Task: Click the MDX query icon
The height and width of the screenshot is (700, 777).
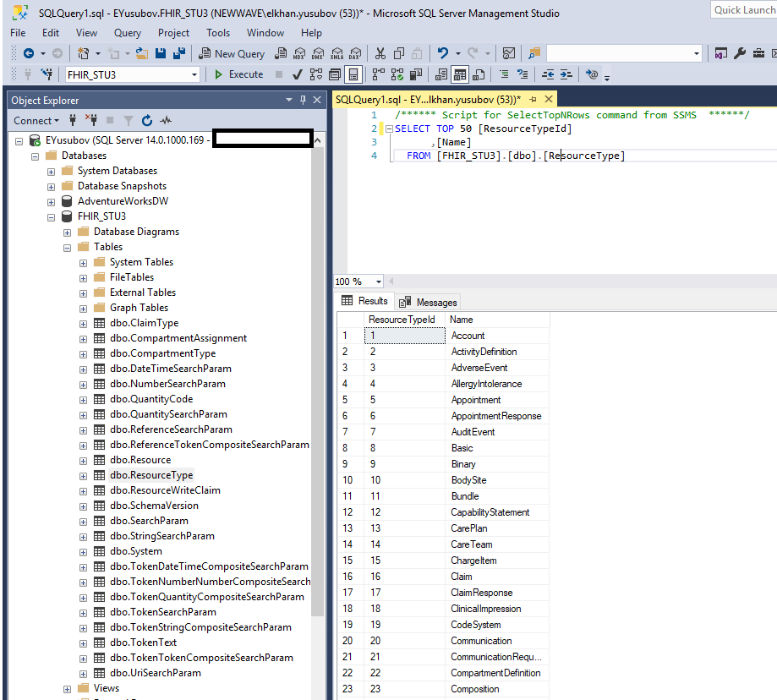Action: pos(298,53)
